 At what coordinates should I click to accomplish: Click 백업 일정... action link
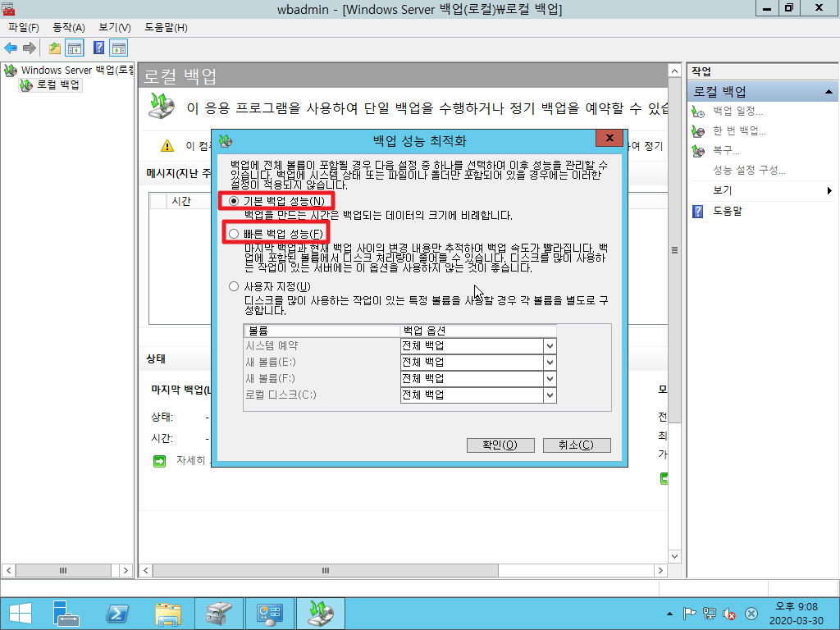(x=737, y=112)
